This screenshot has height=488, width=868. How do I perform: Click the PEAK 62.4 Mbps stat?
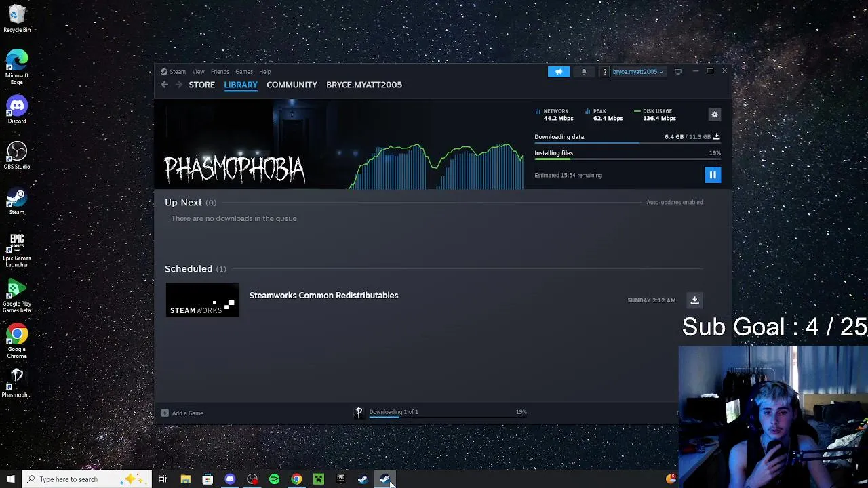point(604,115)
